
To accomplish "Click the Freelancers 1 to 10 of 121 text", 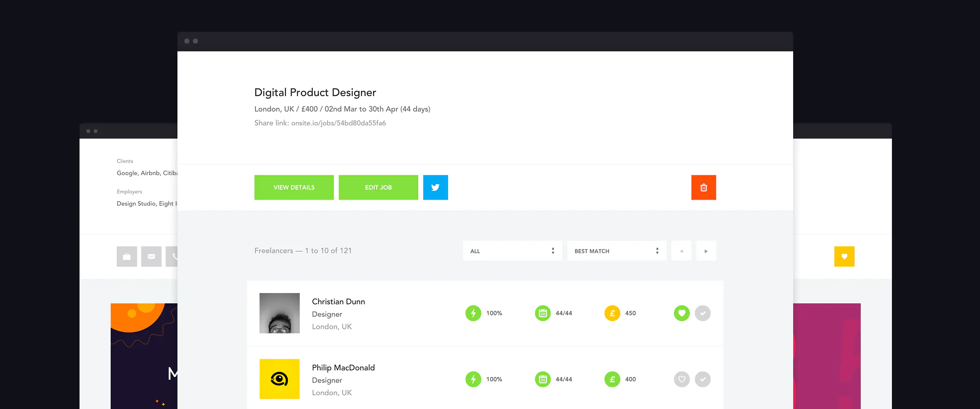I will click(303, 251).
